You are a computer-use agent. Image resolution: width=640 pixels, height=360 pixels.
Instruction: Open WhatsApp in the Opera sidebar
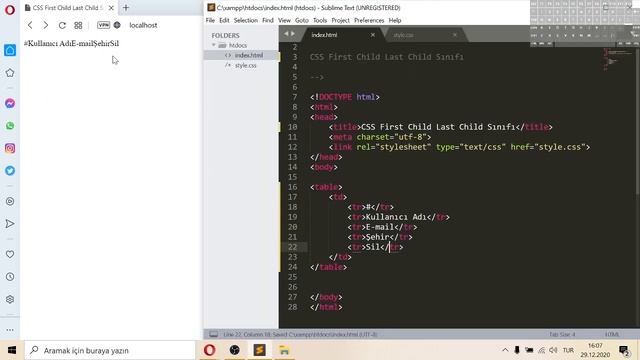pyautogui.click(x=10, y=126)
